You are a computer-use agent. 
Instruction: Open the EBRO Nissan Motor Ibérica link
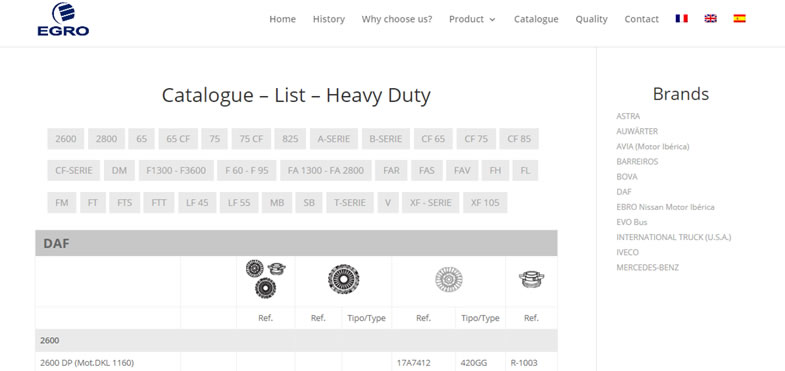(x=665, y=207)
